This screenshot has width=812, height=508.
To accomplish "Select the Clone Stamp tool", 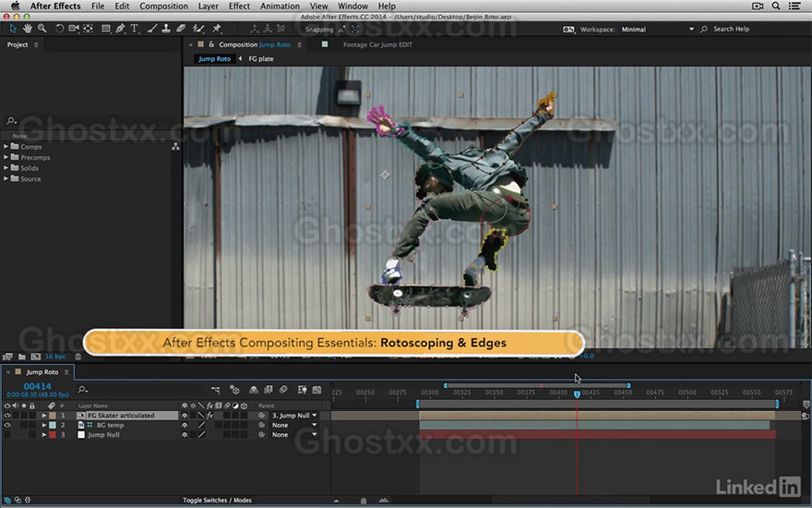I will pos(166,29).
